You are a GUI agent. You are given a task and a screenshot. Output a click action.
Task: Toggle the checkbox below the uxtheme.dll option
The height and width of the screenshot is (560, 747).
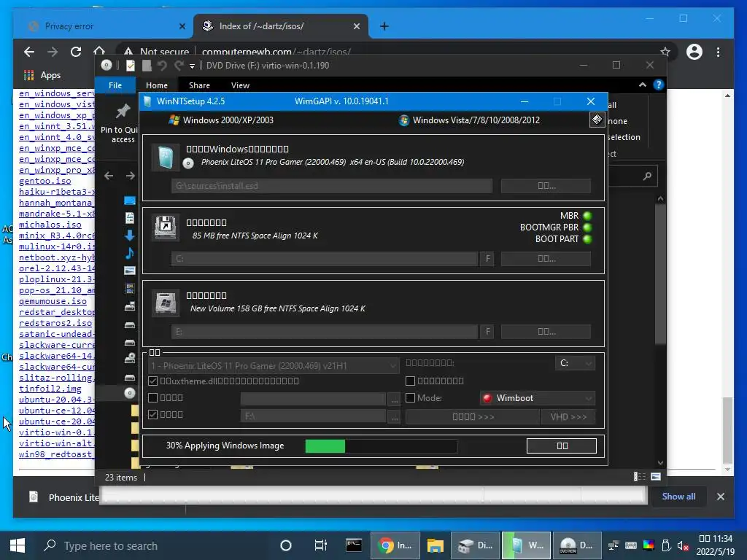click(x=153, y=397)
